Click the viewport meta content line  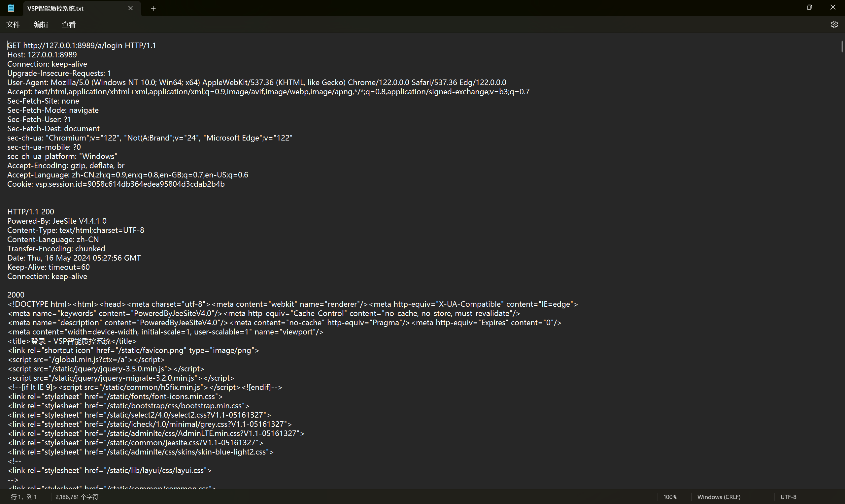click(x=165, y=332)
